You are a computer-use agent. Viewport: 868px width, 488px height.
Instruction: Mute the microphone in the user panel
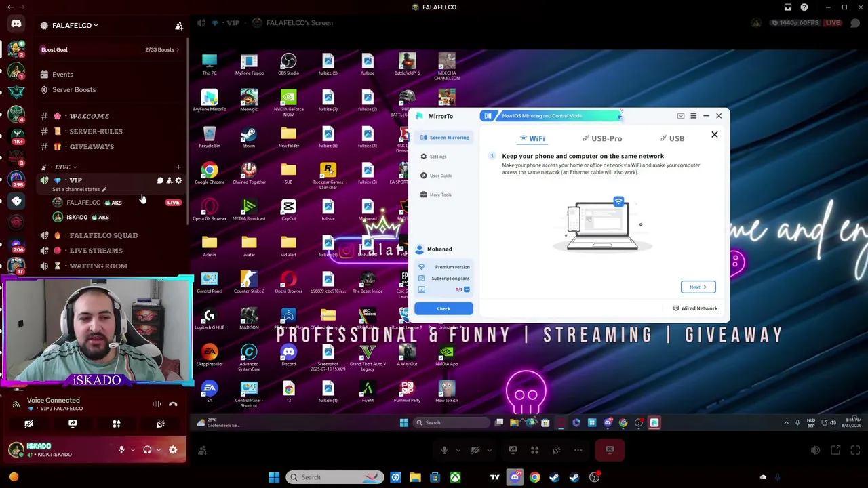point(121,449)
